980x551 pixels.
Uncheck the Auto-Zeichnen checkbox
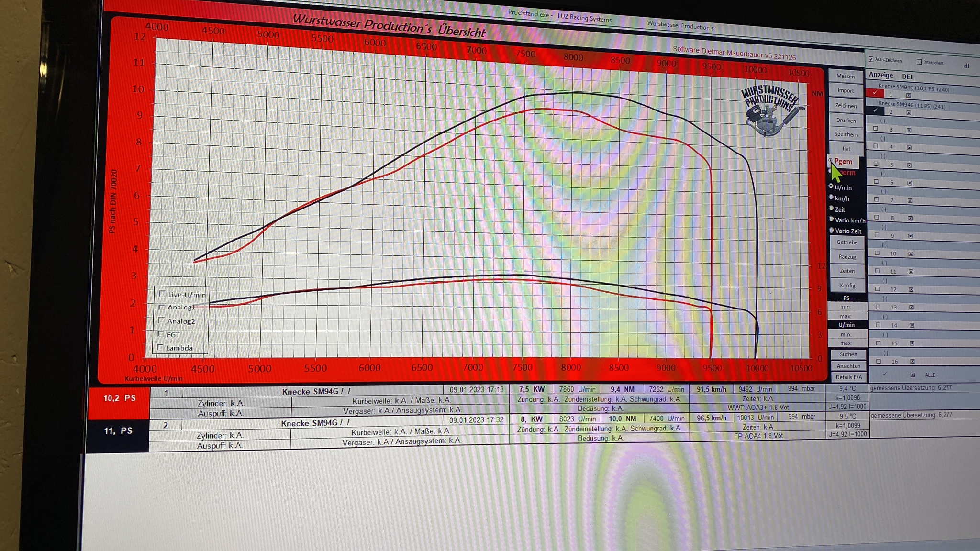[871, 59]
